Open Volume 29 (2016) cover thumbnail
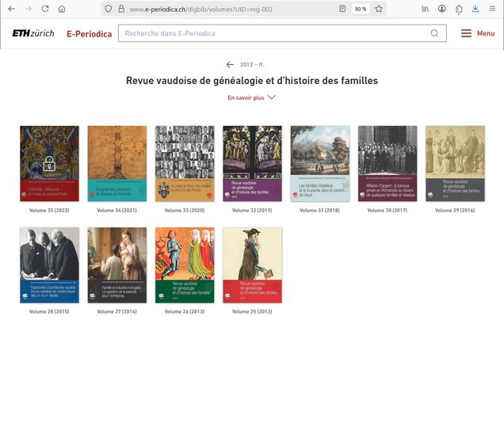 (455, 163)
